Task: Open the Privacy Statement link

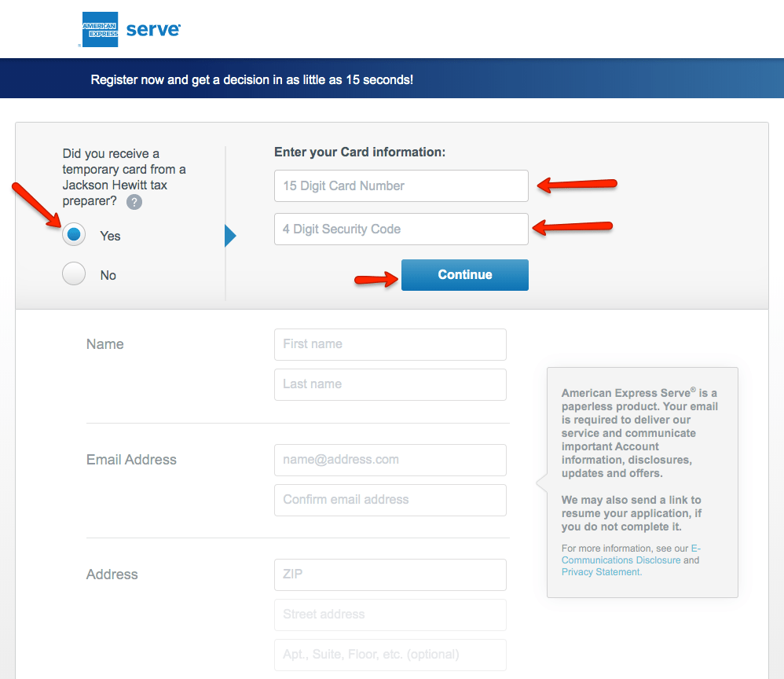Action: pos(602,572)
